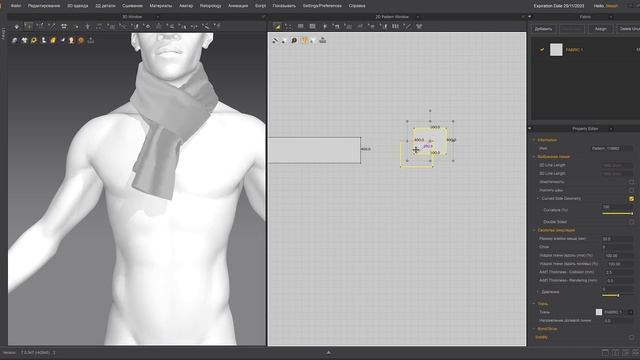Enable the Double Sided checkbox
This screenshot has height=360, width=640.
[631, 222]
